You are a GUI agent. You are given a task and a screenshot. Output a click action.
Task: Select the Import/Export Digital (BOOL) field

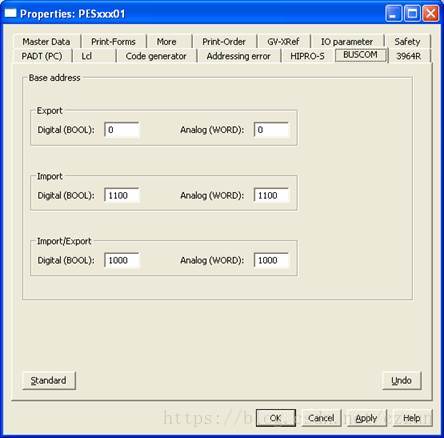[122, 260]
